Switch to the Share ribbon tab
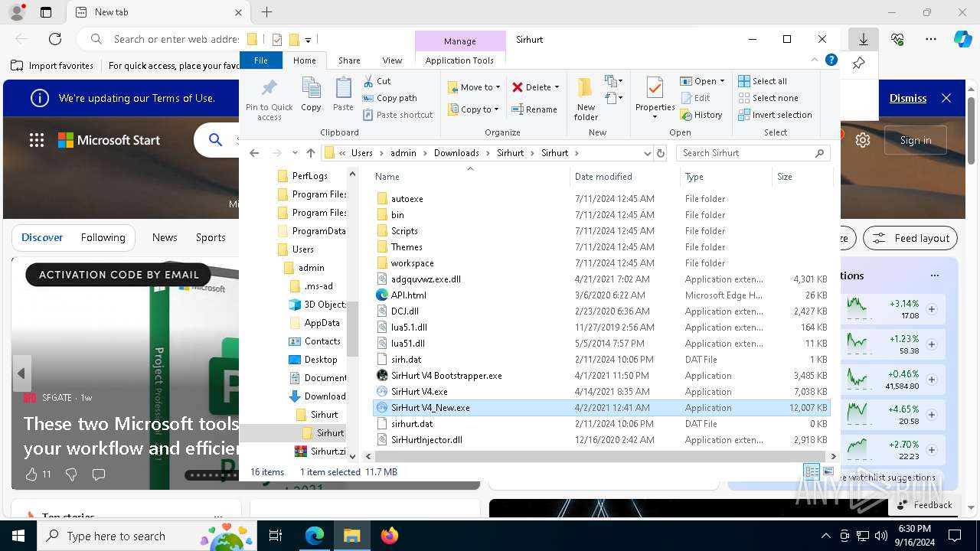Image resolution: width=980 pixels, height=551 pixels. (349, 60)
